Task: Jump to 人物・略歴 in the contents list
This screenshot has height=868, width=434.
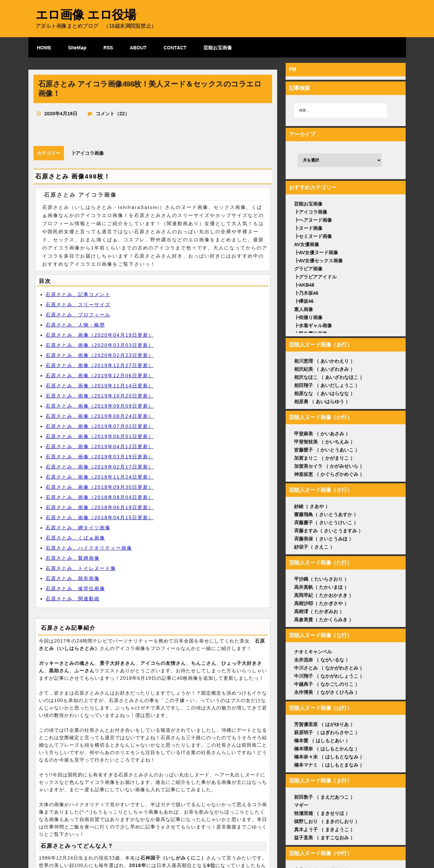Action: pos(75,325)
